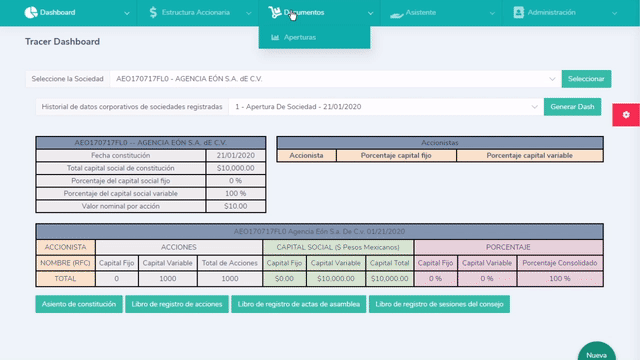The height and width of the screenshot is (360, 640).
Task: Expand the Estructura Accionaria chevron
Action: [249, 13]
